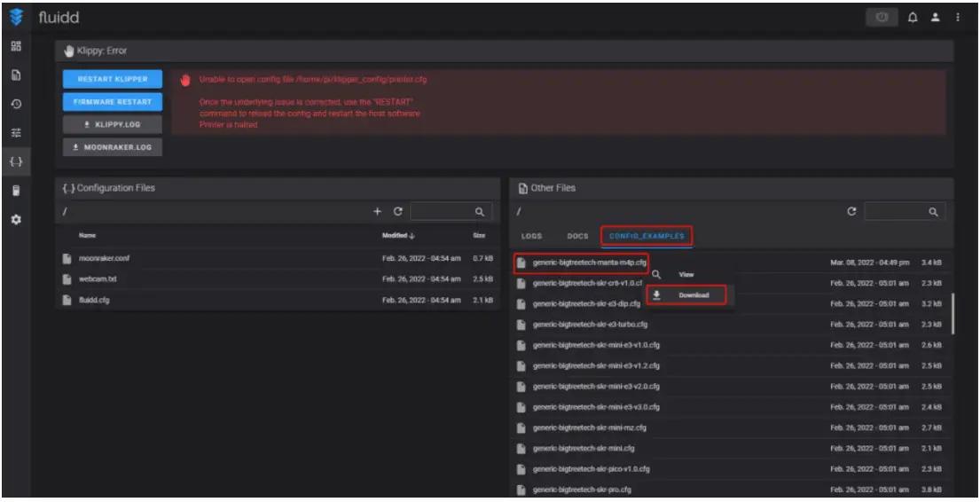Click the file icon beside generic-bigtreetech-skr-pro.cfg
The height and width of the screenshot is (502, 980).
click(521, 490)
